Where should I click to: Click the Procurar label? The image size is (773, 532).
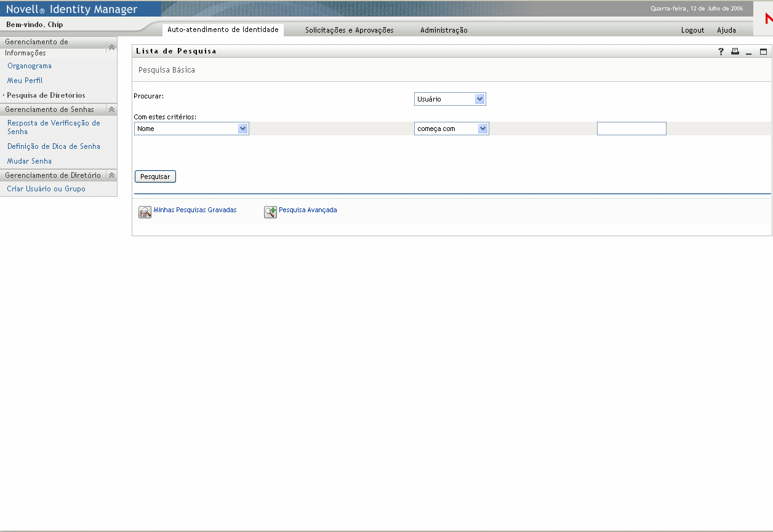click(x=148, y=96)
